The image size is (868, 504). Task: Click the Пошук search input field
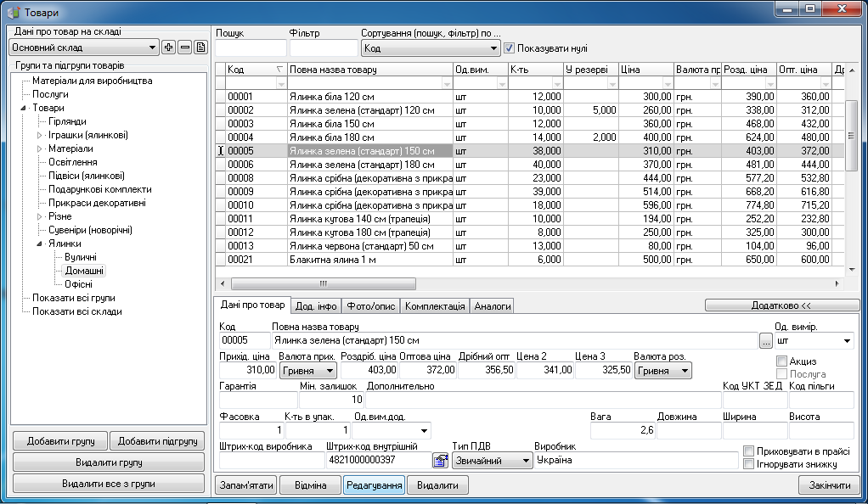click(251, 48)
